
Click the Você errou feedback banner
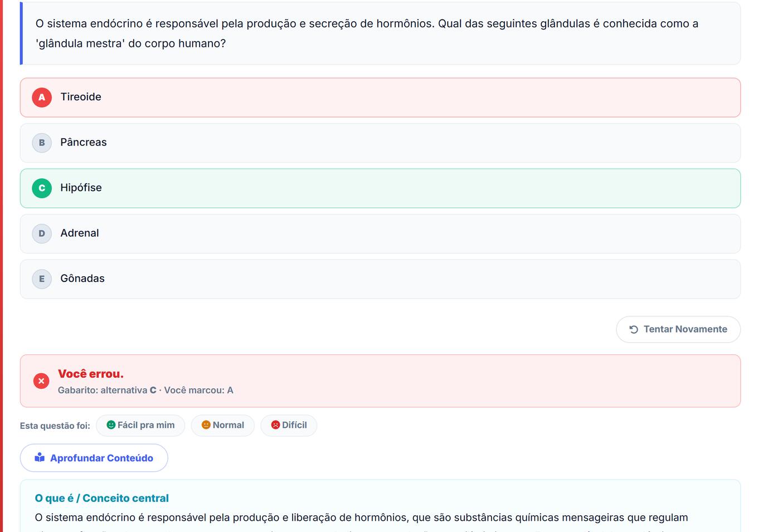(x=380, y=381)
